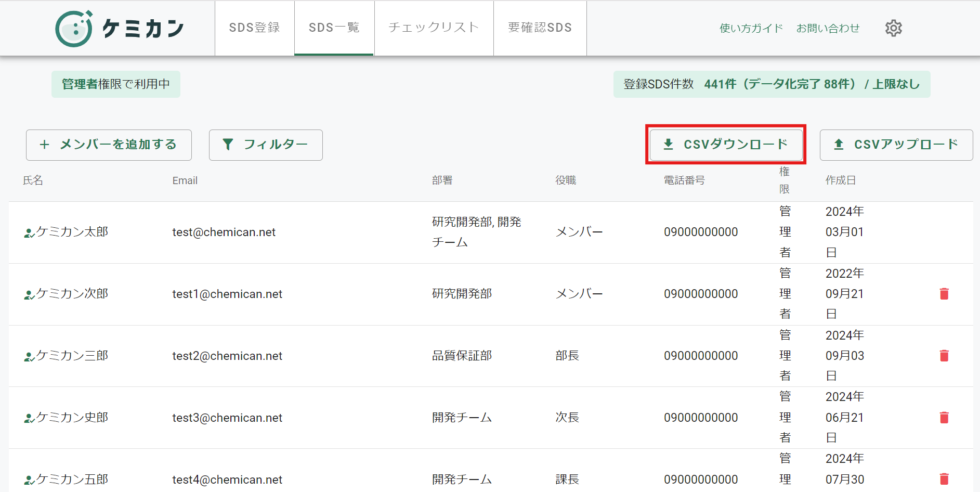Click the 電話番号 column header
The height and width of the screenshot is (492, 980).
(684, 180)
